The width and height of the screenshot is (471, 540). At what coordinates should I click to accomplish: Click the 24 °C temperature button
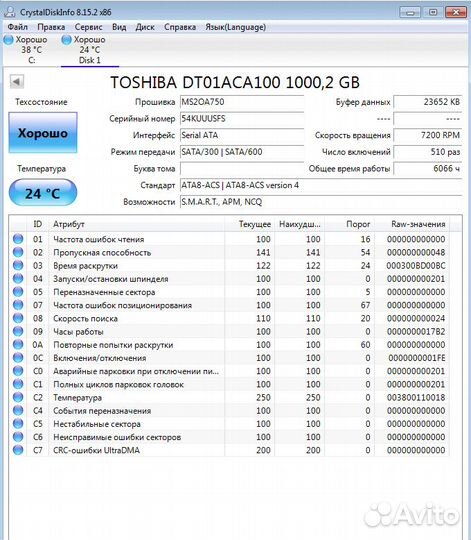click(x=43, y=193)
